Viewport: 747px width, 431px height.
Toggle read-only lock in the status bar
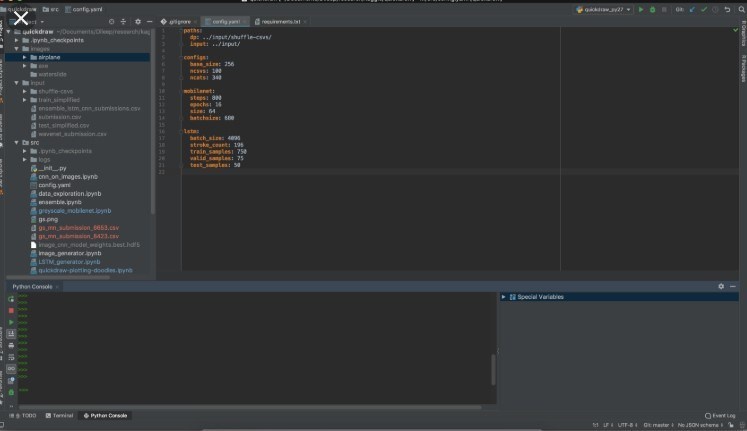[x=731, y=425]
